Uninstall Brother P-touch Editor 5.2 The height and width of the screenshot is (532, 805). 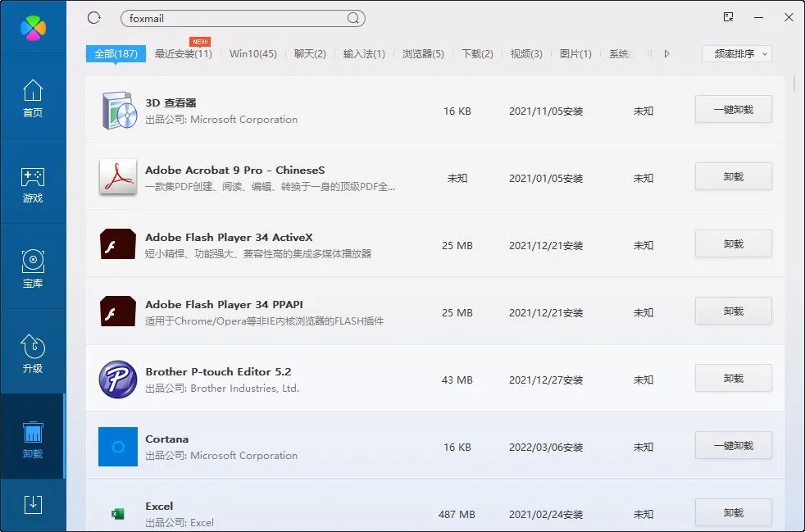click(x=734, y=379)
